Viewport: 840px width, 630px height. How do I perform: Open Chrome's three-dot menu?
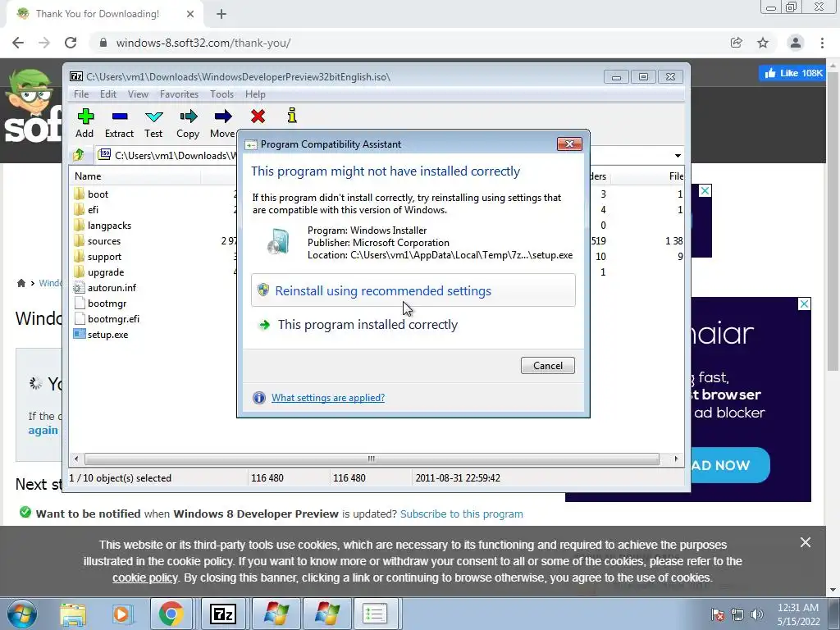tap(822, 43)
